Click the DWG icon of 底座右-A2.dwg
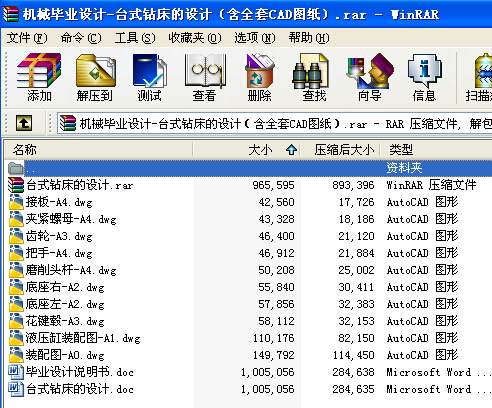 [16, 287]
